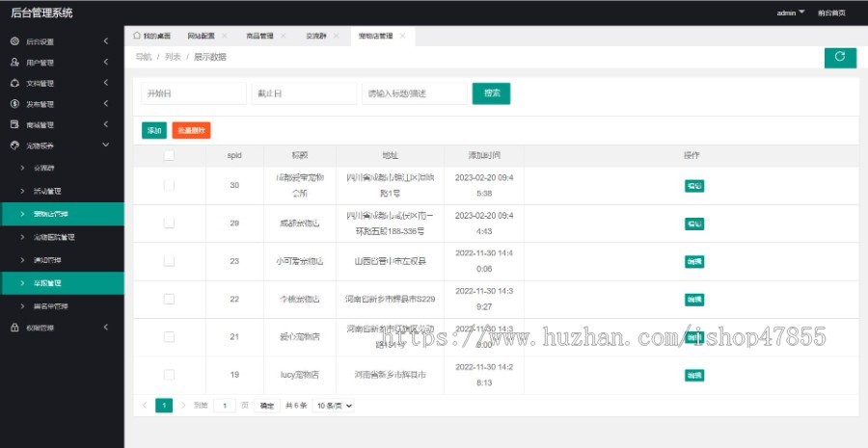This screenshot has width=868, height=448.
Task: Open the admin account dropdown
Action: 791,13
